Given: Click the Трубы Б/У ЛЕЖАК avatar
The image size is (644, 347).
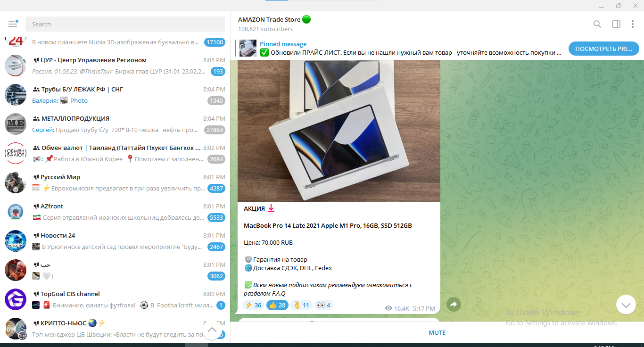Looking at the screenshot, I should pos(16,95).
